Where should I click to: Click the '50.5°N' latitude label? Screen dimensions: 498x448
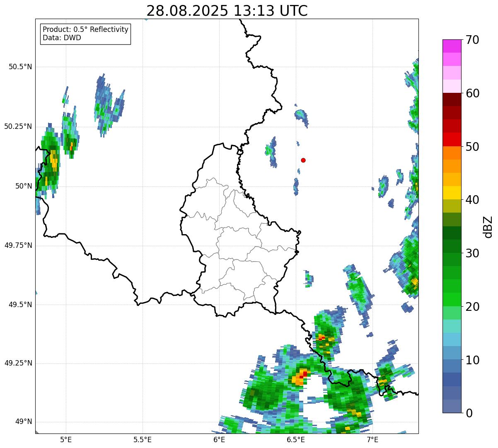click(x=20, y=67)
